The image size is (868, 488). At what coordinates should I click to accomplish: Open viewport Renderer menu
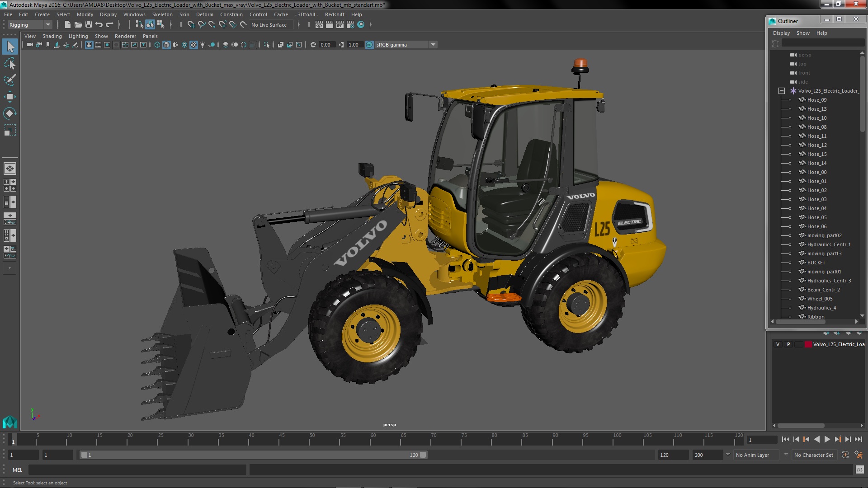[125, 36]
